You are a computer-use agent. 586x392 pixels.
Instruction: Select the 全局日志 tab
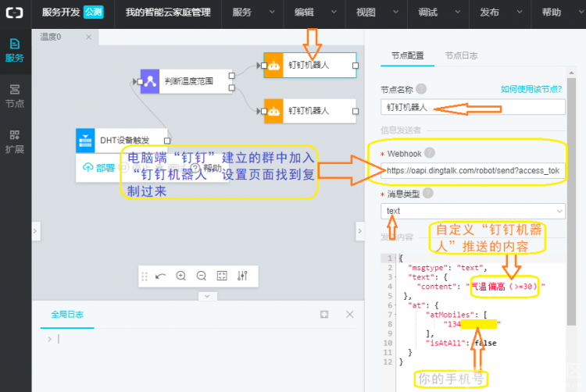tap(67, 315)
